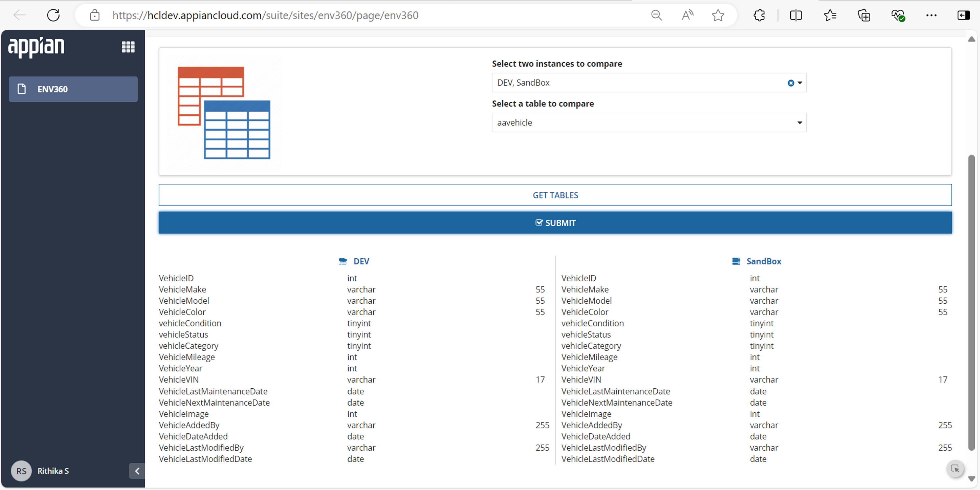Screen dimensions: 980x490
Task: Open the Appian navigation grid icon
Action: tap(128, 47)
